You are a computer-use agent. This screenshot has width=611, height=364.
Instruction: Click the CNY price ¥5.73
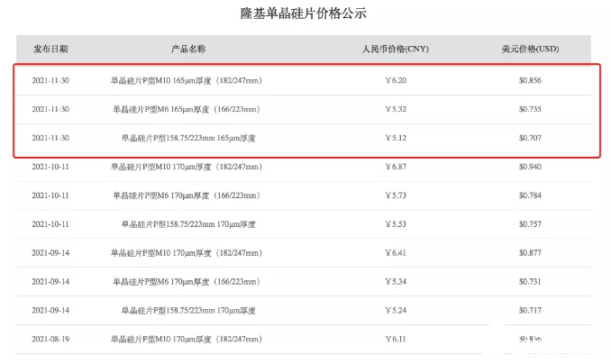point(396,196)
